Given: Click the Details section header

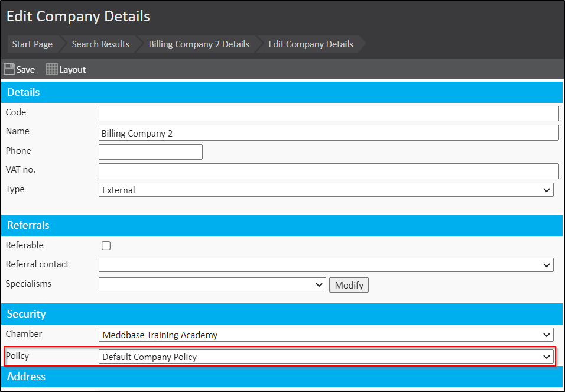Looking at the screenshot, I should [282, 92].
